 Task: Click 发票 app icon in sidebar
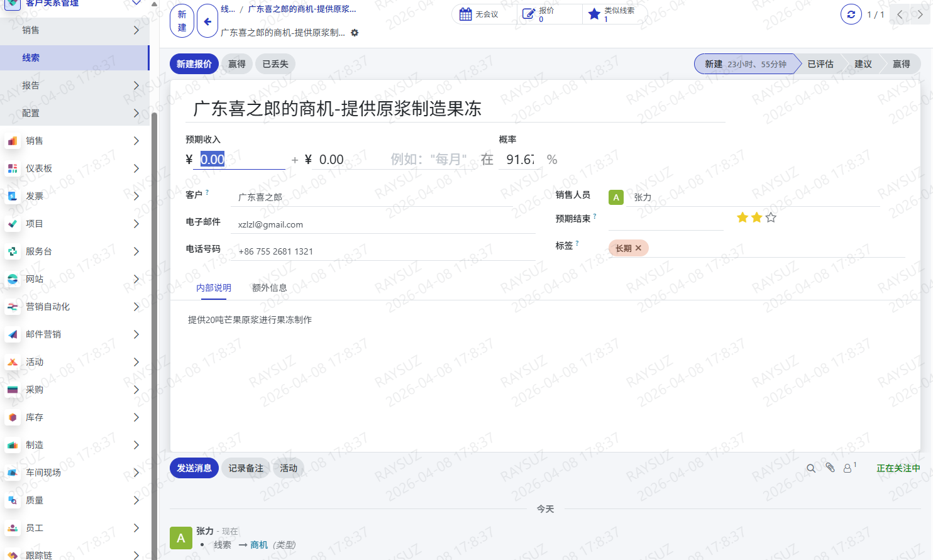(13, 196)
